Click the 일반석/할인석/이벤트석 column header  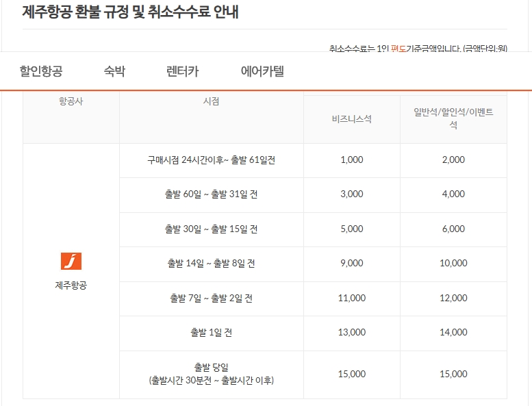[453, 118]
